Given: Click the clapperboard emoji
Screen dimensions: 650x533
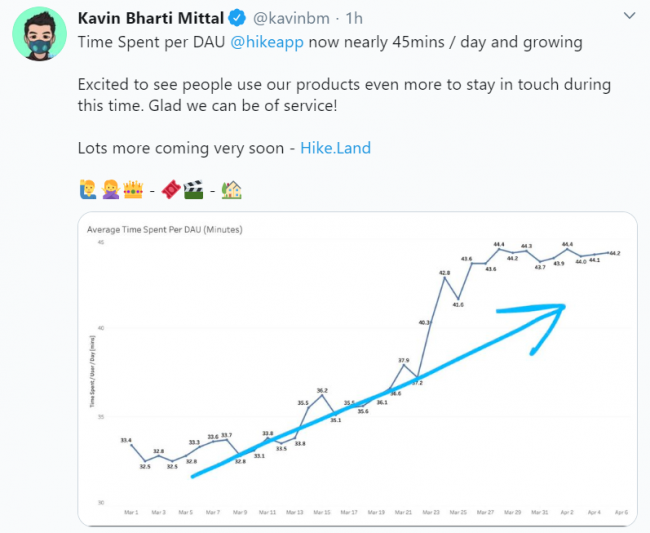Looking at the screenshot, I should tap(194, 190).
